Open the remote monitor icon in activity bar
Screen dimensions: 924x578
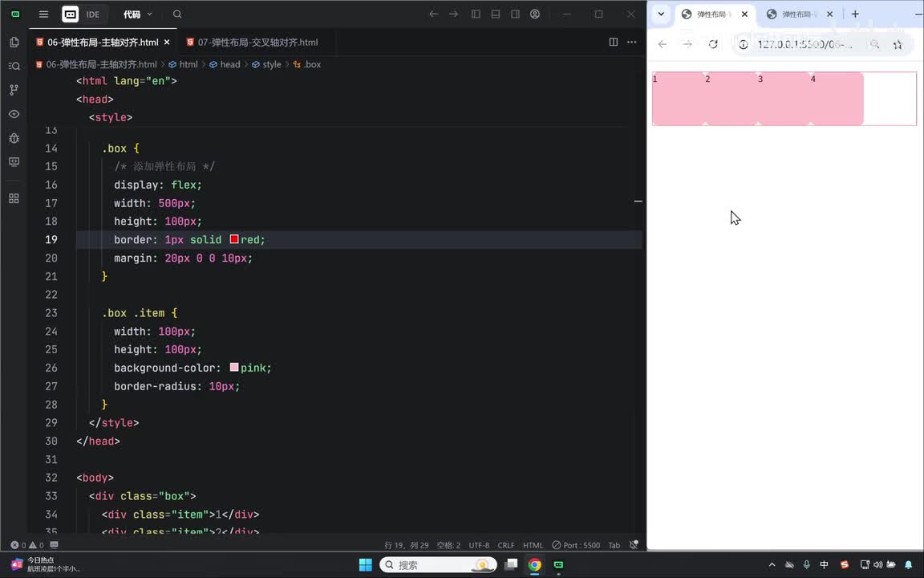click(14, 161)
